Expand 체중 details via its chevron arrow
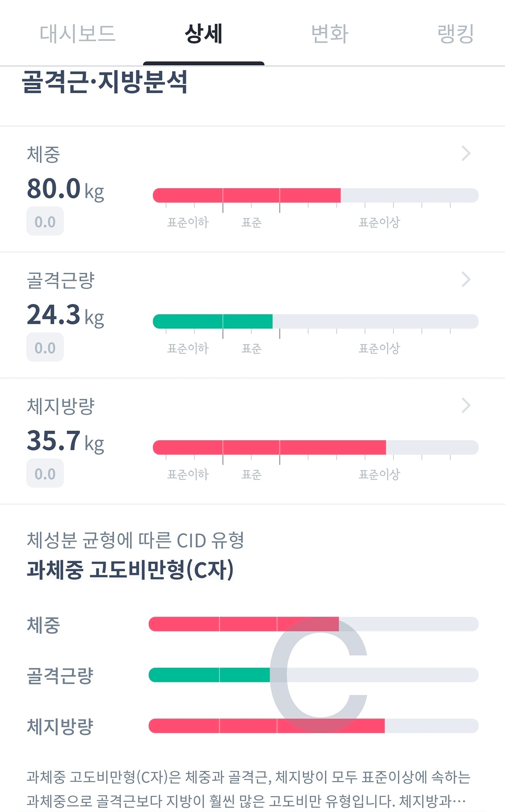This screenshot has height=812, width=505. (466, 153)
